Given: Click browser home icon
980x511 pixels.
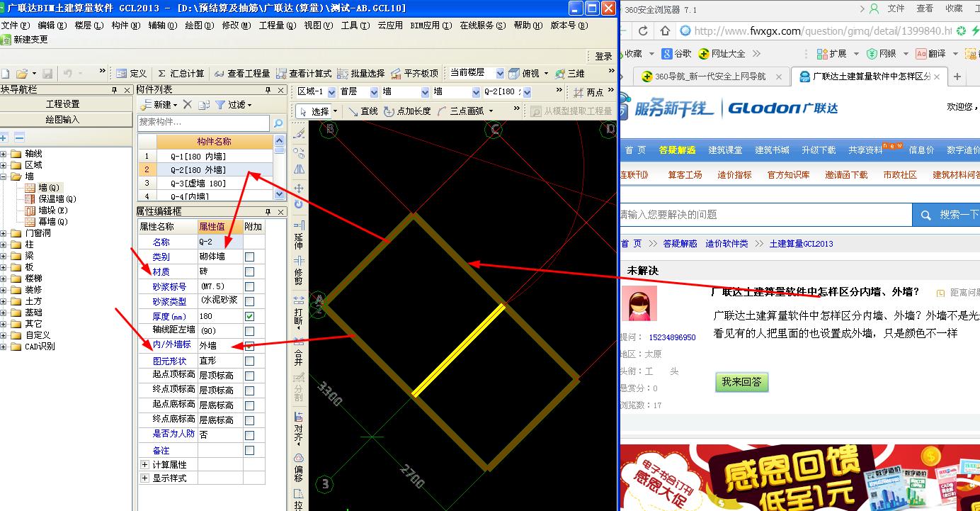Looking at the screenshot, I should 665,30.
